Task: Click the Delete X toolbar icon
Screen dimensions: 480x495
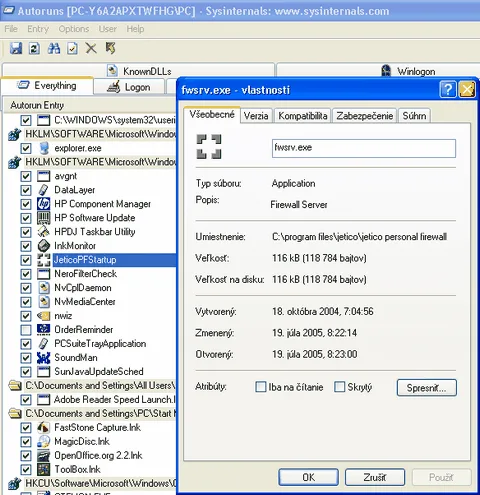Action: tap(91, 48)
